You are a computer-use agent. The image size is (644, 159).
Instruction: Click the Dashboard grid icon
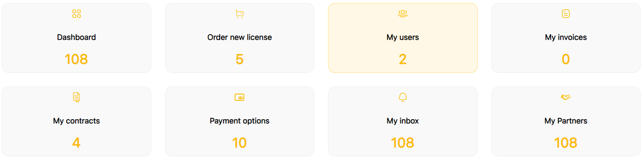pyautogui.click(x=77, y=14)
